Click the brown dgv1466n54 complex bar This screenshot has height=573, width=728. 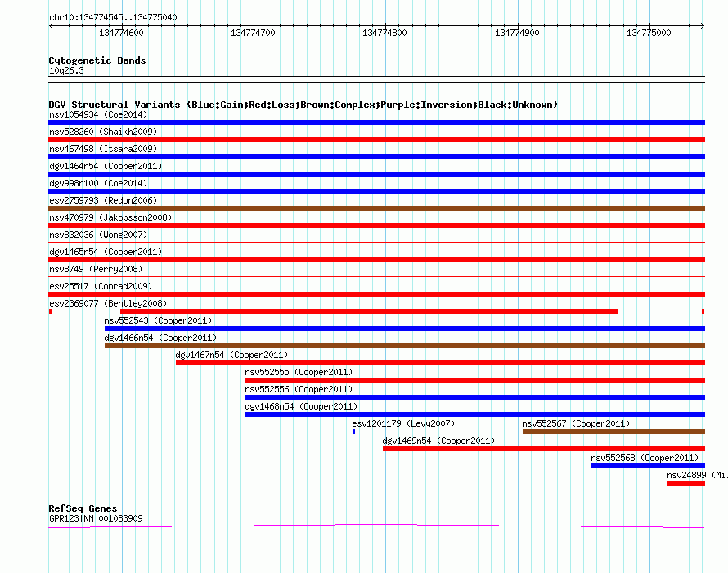point(405,346)
